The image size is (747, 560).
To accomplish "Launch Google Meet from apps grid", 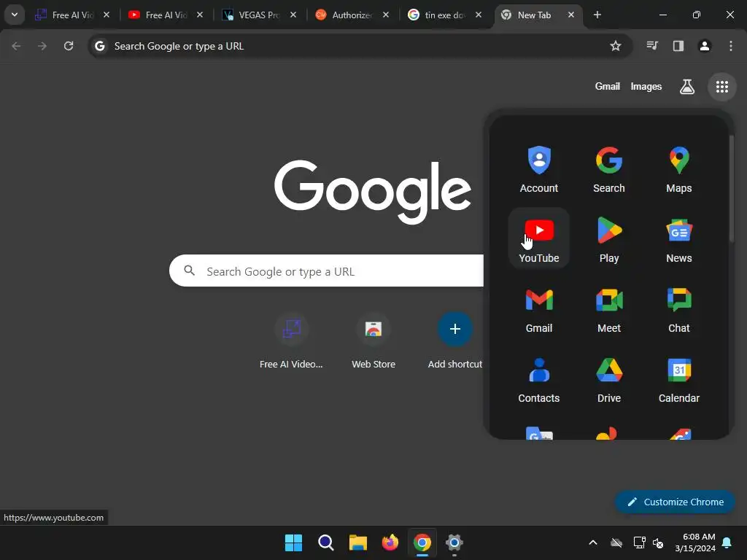I will coord(609,309).
